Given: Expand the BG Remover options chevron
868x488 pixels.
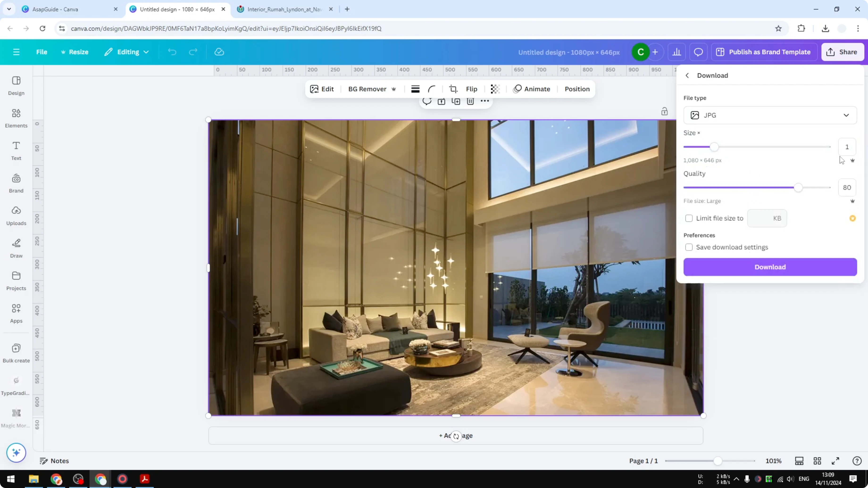Looking at the screenshot, I should [394, 89].
